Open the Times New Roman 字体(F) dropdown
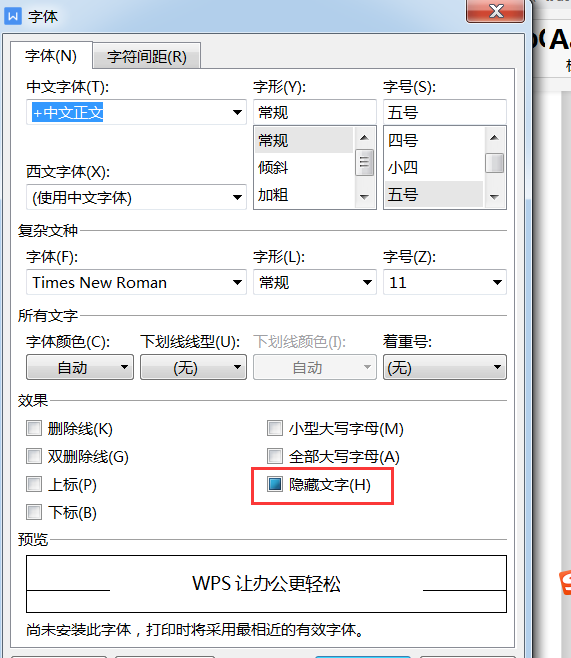 136,282
